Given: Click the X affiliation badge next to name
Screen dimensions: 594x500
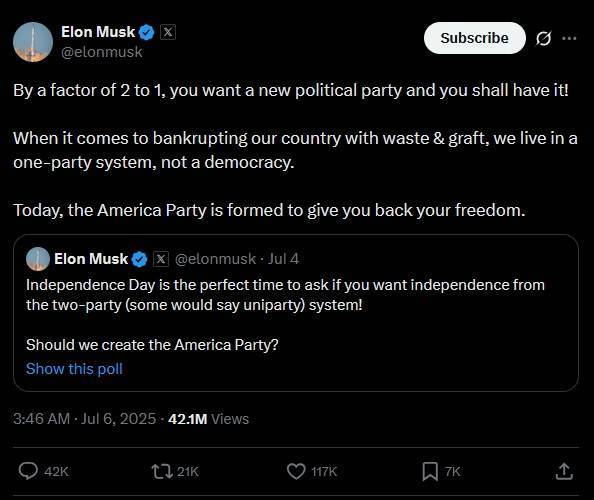Looking at the screenshot, I should click(x=168, y=32).
